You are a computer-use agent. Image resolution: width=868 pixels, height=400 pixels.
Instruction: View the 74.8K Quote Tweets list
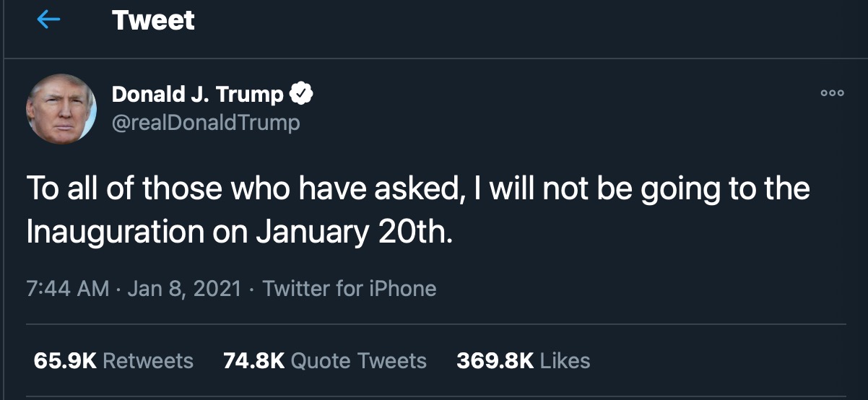[325, 360]
